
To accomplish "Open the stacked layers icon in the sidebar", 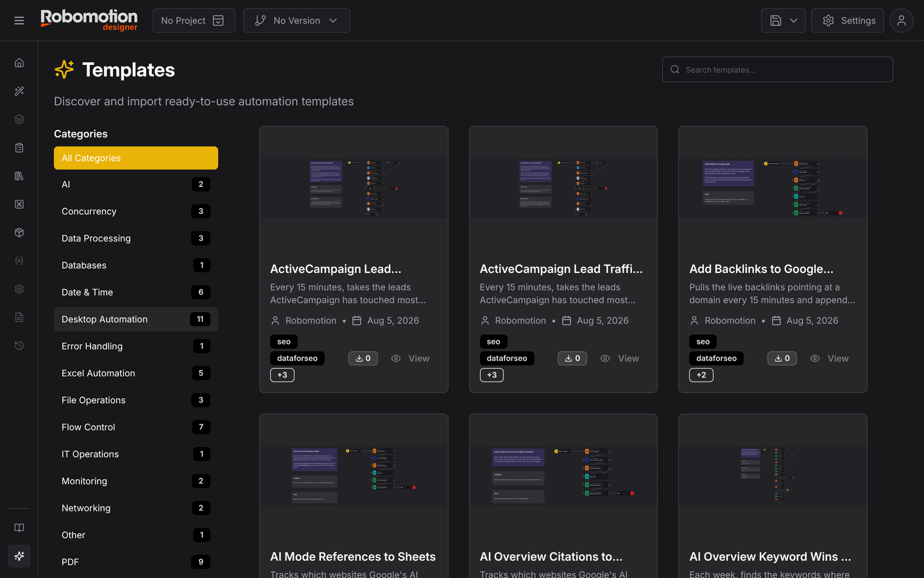I will pos(19,119).
